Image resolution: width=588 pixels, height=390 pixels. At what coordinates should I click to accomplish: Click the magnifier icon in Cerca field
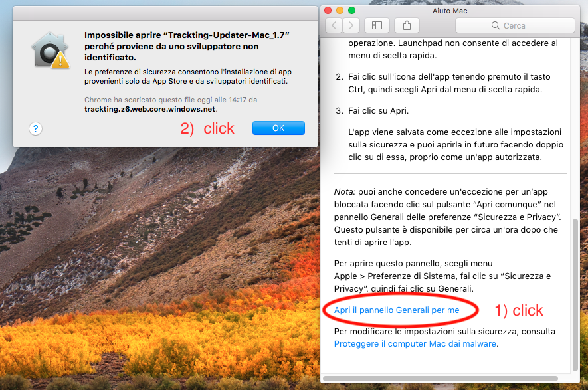click(x=496, y=25)
